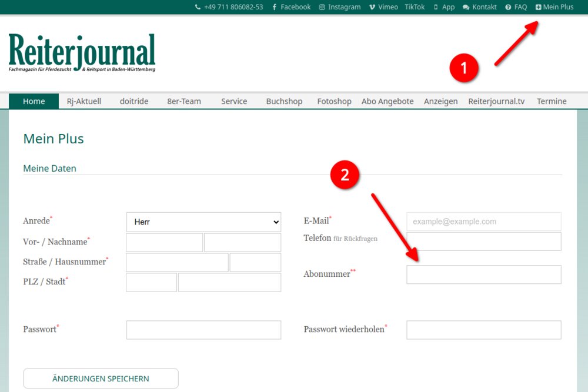Click the TikTok link in top bar
The height and width of the screenshot is (392, 588).
(415, 7)
